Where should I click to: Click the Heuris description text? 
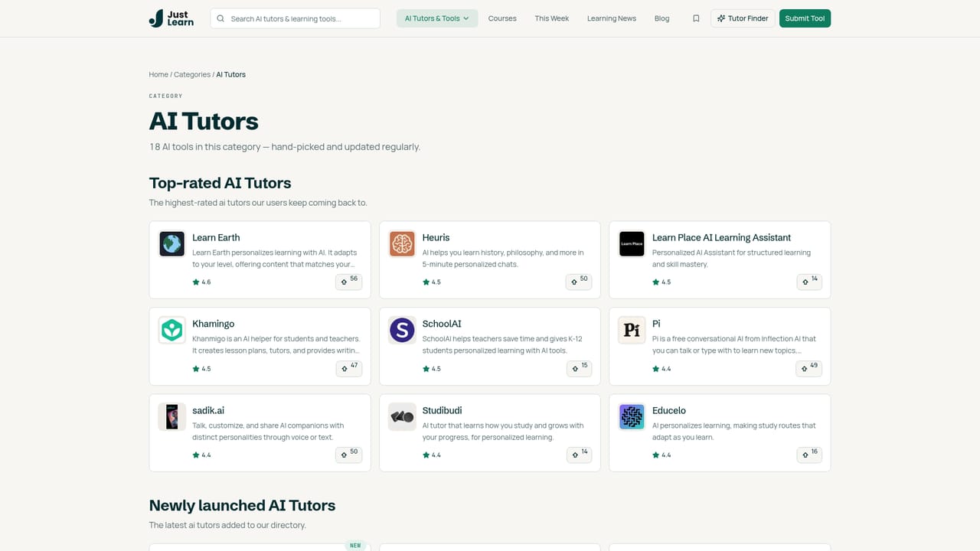coord(503,258)
